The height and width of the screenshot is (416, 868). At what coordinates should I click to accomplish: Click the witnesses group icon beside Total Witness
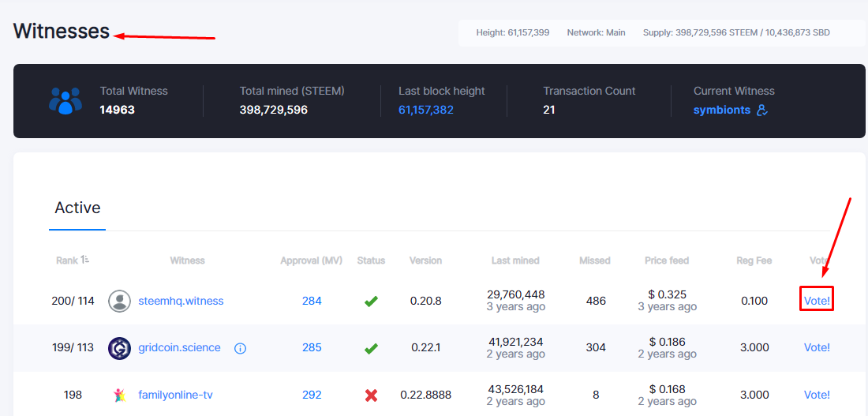(x=65, y=101)
